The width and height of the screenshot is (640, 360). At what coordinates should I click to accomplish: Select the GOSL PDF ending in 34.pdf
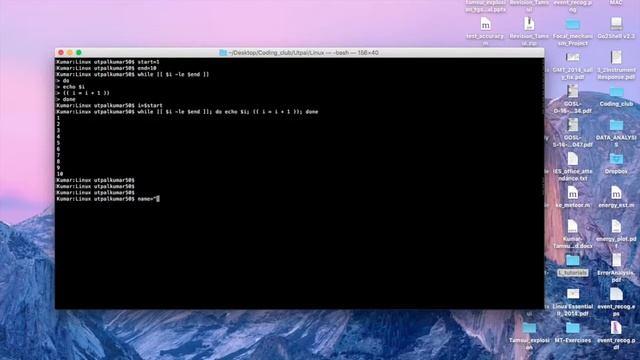coord(573,91)
